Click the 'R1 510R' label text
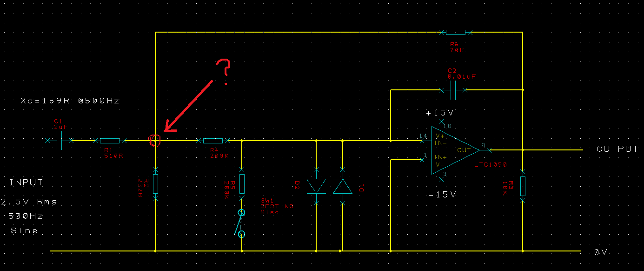The image size is (644, 271). pos(113,153)
